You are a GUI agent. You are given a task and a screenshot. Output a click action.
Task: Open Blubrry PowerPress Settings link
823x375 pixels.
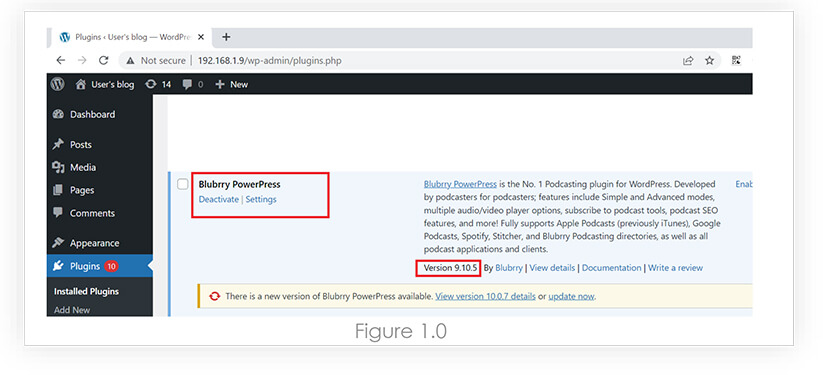[261, 200]
